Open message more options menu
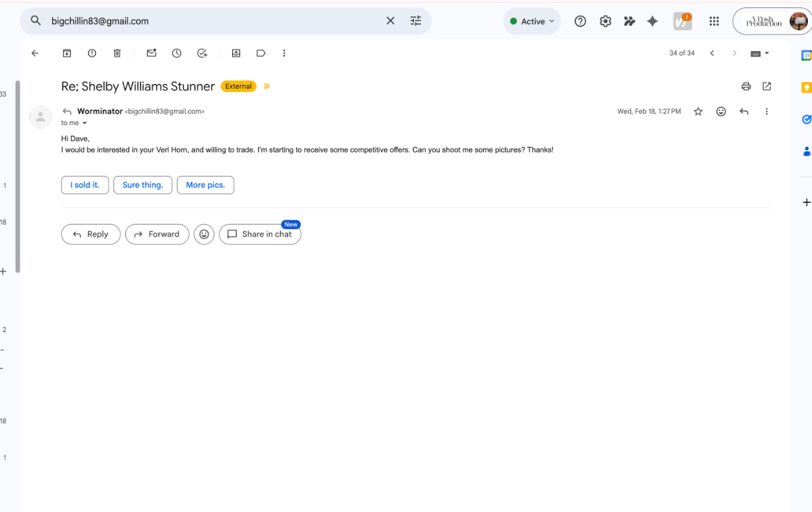 (x=767, y=112)
